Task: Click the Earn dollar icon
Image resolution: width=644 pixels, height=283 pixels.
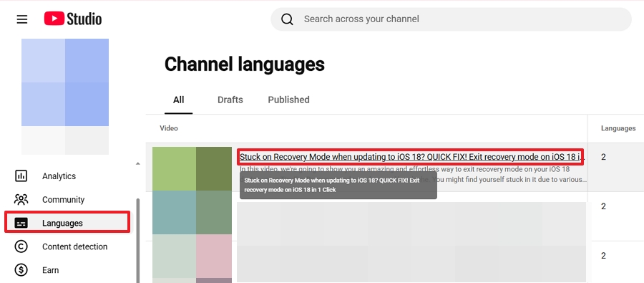Action: (x=21, y=270)
